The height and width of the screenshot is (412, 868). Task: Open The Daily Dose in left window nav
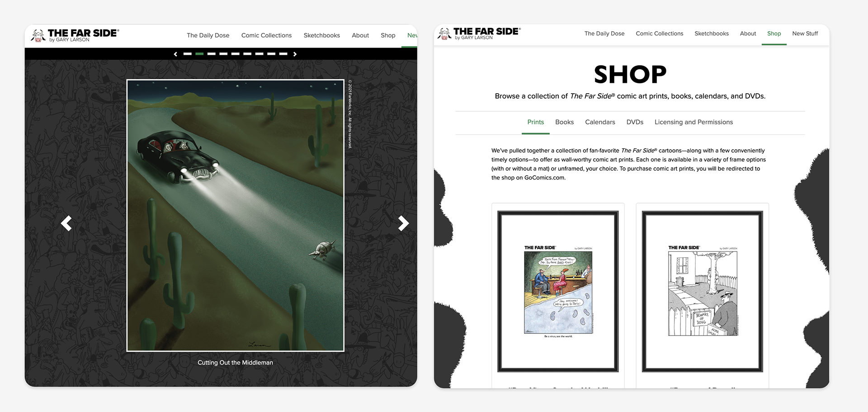[208, 35]
